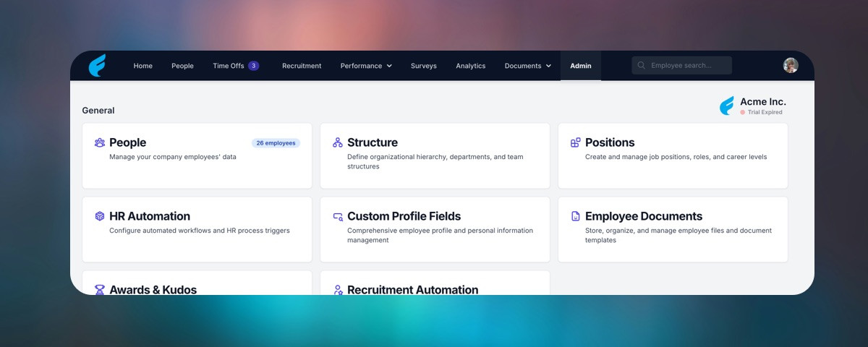The width and height of the screenshot is (868, 347).
Task: Click the Structure hierarchy icon
Action: pos(338,142)
